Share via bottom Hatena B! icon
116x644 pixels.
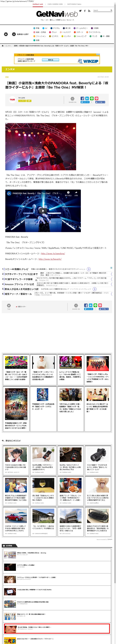[x=91, y=305]
